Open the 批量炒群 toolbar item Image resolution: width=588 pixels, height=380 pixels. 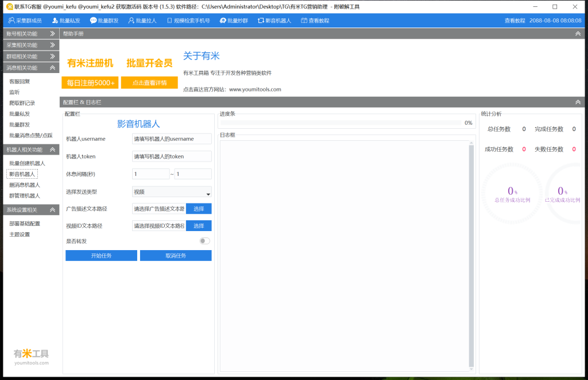click(x=234, y=21)
